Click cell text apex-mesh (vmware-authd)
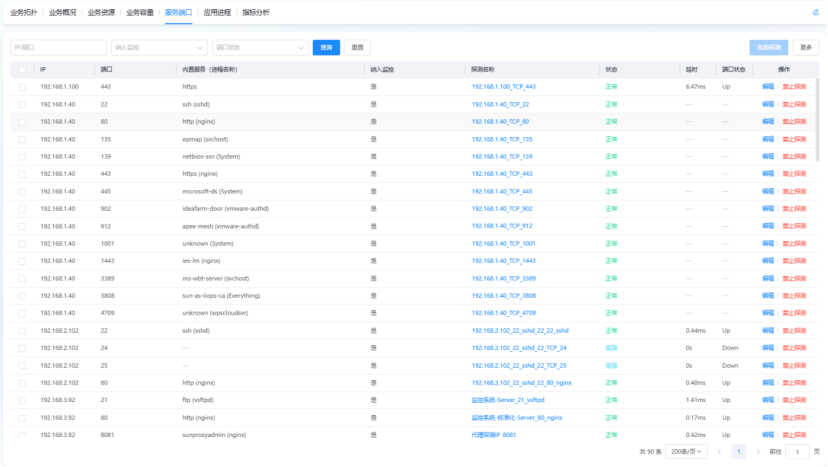 tap(221, 226)
